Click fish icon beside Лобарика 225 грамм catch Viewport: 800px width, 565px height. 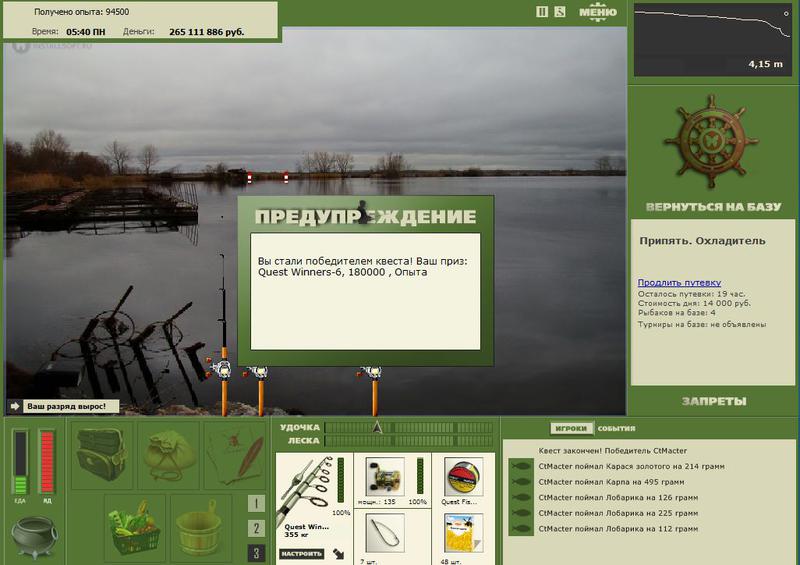coord(521,513)
